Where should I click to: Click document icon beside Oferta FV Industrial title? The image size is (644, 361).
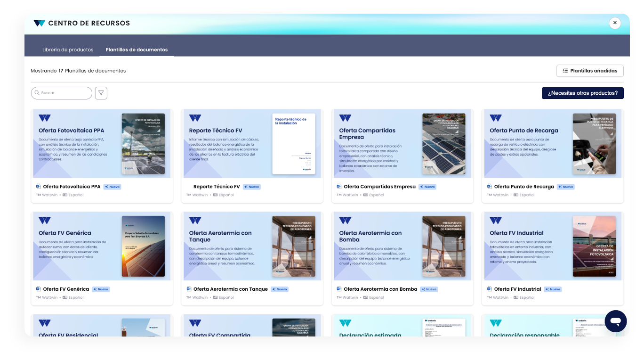tap(490, 289)
